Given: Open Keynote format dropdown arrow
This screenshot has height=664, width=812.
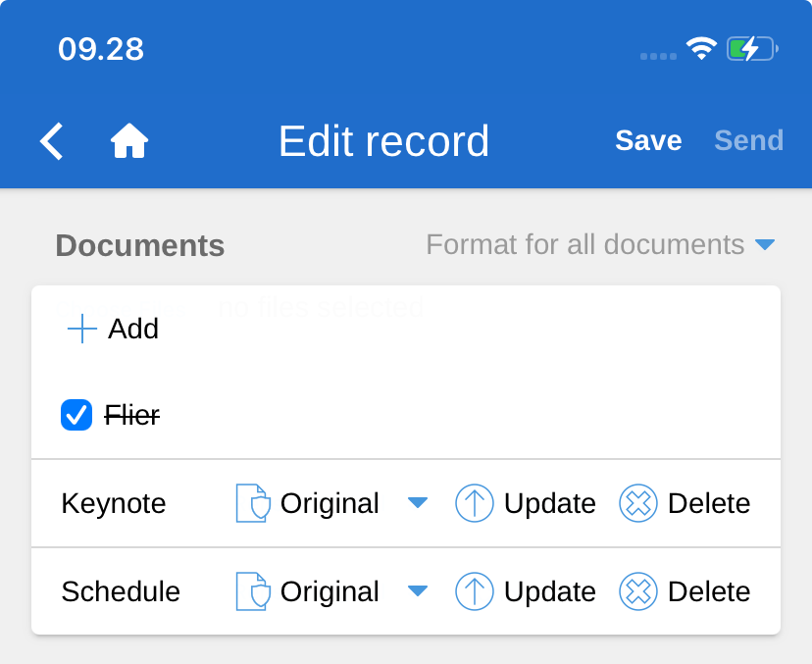Looking at the screenshot, I should coord(418,503).
